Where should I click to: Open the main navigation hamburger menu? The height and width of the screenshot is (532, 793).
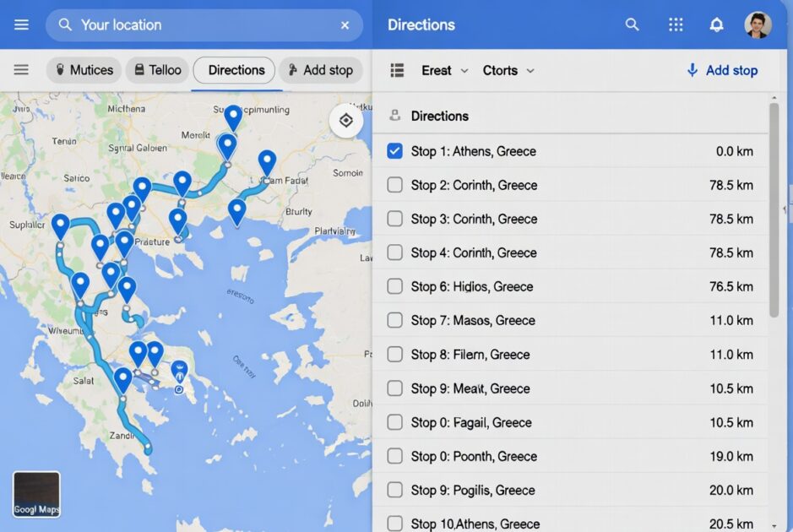click(21, 24)
